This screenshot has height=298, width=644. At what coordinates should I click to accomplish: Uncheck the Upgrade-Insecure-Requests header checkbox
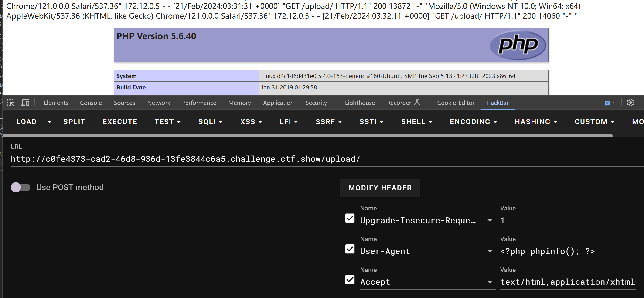(x=350, y=218)
